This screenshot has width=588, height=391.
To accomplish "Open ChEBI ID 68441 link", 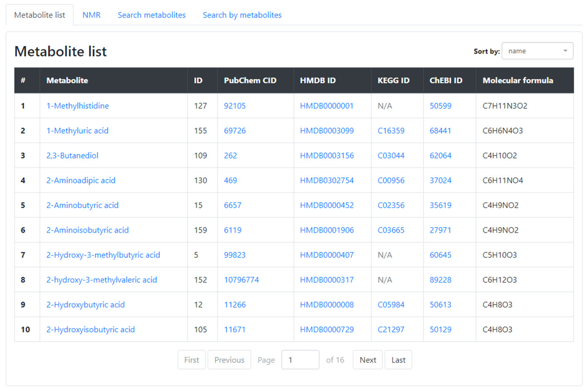I will pyautogui.click(x=441, y=131).
